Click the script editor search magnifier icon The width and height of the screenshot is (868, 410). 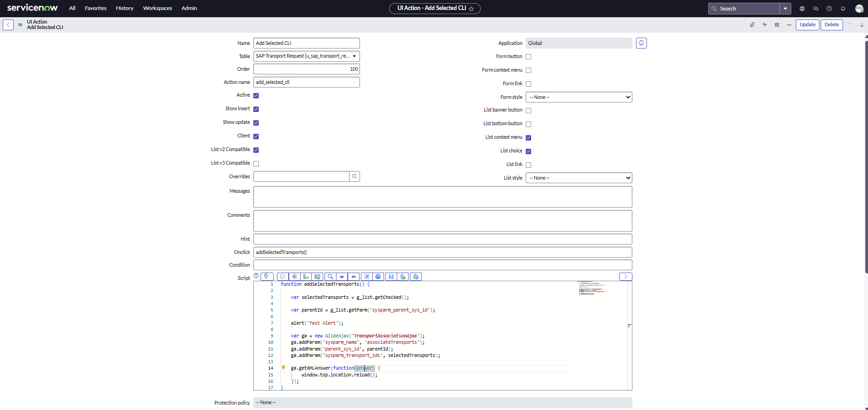[330, 277]
